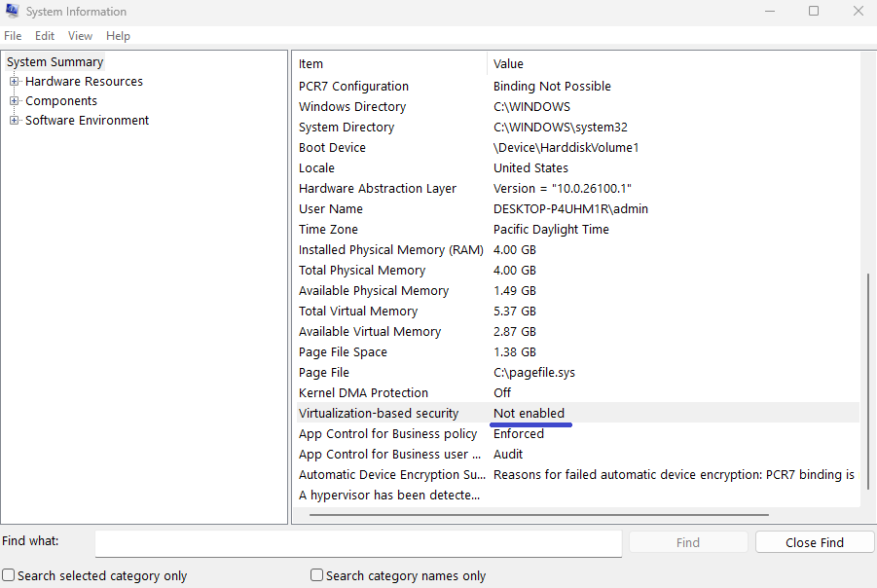The width and height of the screenshot is (877, 588).
Task: Expand the Hardware Resources tree node
Action: [15, 82]
